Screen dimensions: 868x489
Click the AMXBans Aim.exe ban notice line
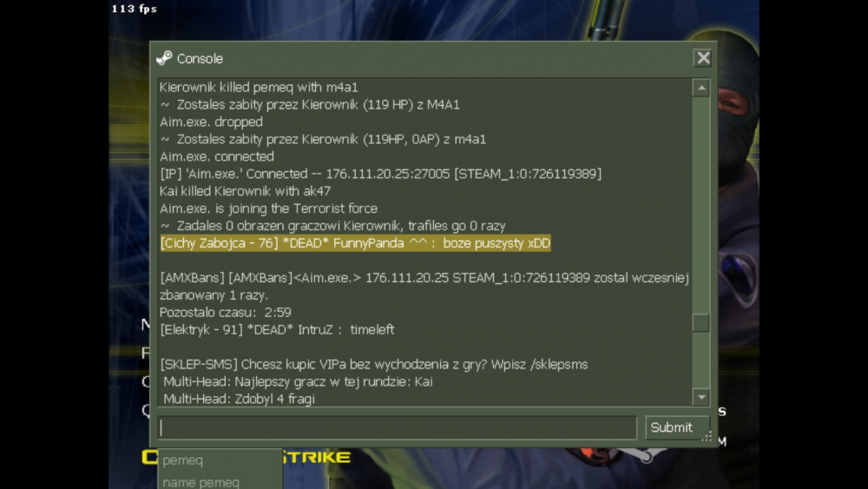click(424, 287)
